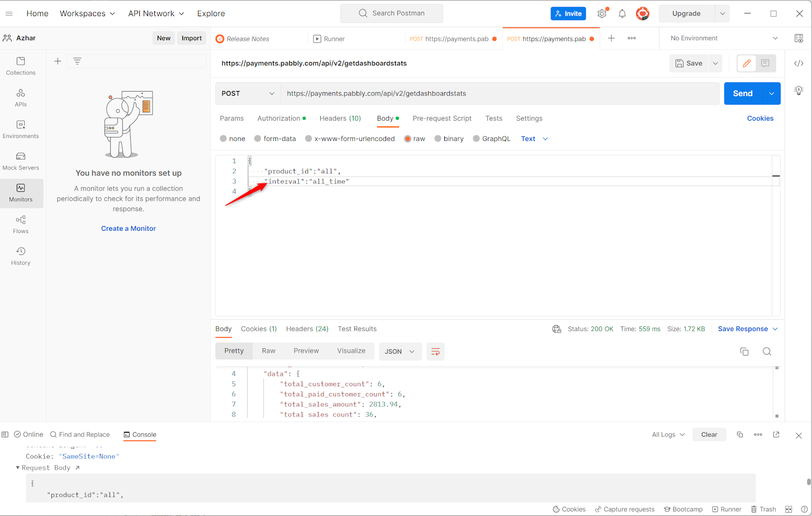Open the tab bar more options ellipsis
The width and height of the screenshot is (812, 516).
pyautogui.click(x=631, y=38)
